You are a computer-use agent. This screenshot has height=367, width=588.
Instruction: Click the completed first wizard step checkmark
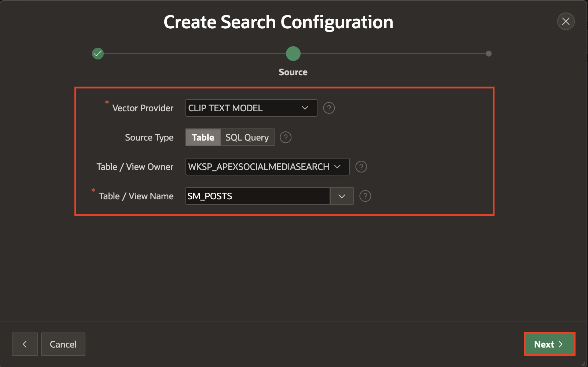click(x=98, y=54)
